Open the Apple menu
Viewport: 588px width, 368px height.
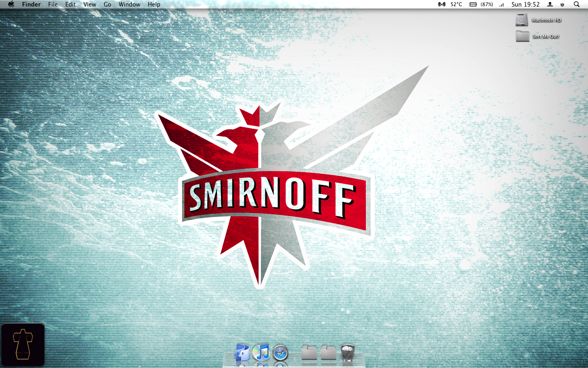point(11,4)
